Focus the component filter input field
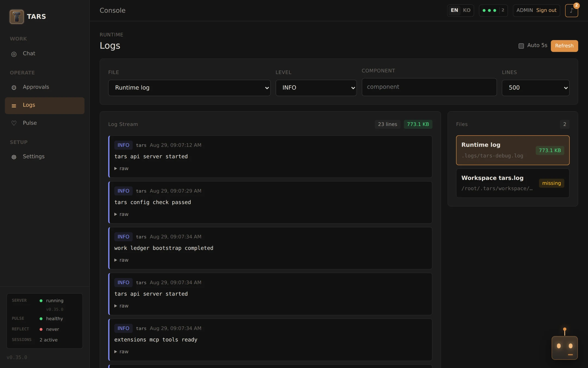588x368 pixels. coord(429,87)
